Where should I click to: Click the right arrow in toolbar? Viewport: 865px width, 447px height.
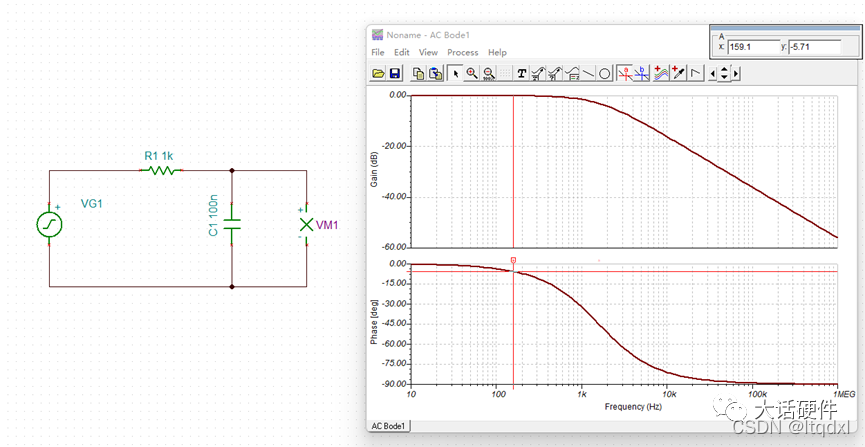click(x=735, y=73)
